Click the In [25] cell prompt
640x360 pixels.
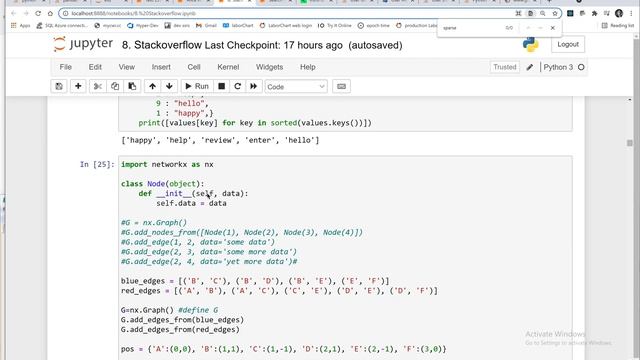[x=97, y=164]
